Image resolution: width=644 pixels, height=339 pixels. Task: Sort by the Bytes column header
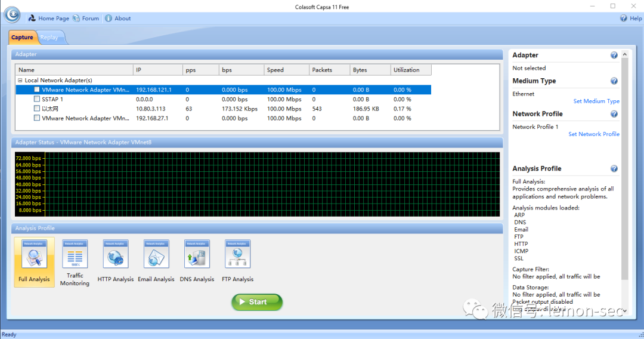click(x=370, y=70)
